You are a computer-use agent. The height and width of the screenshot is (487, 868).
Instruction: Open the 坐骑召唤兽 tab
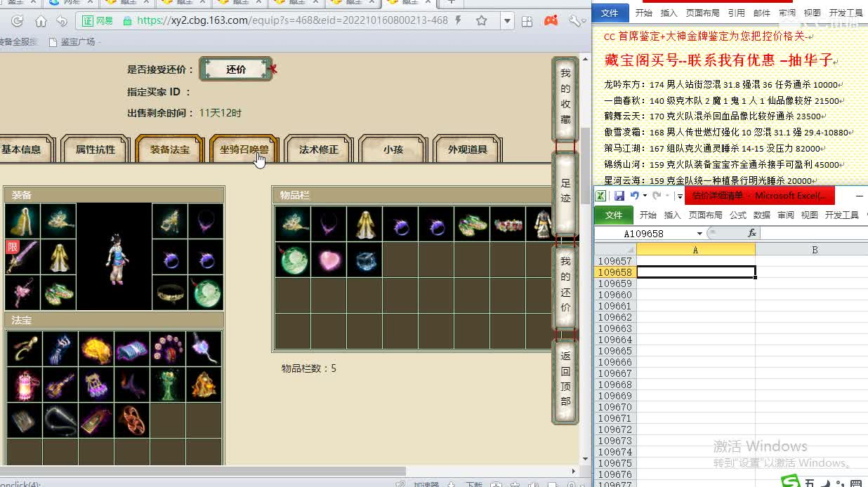(x=244, y=149)
